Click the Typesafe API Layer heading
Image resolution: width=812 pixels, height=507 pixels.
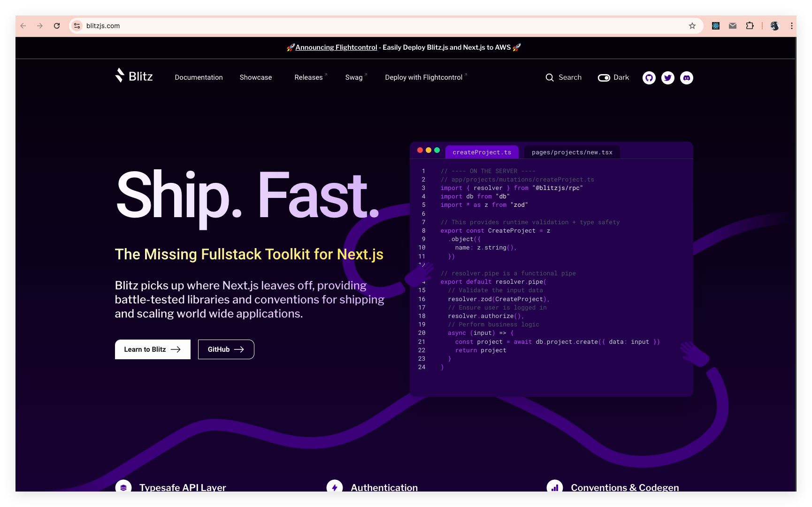point(183,487)
